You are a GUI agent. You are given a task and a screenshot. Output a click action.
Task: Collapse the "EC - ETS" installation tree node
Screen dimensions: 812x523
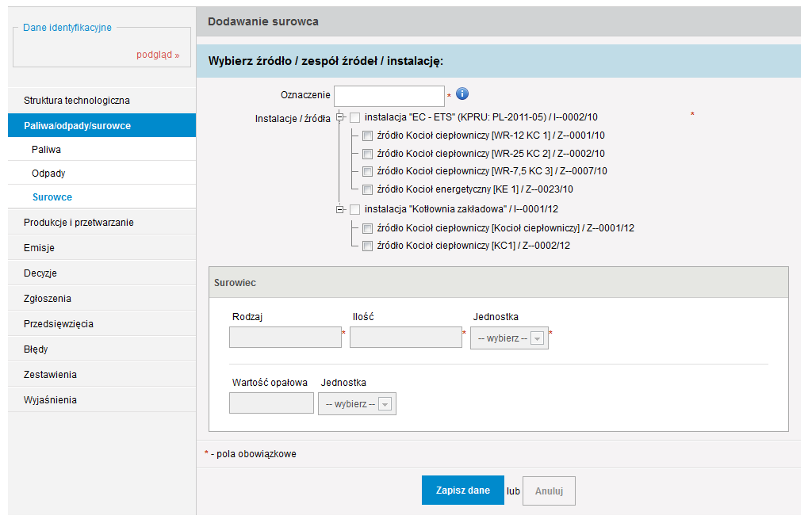coord(339,117)
